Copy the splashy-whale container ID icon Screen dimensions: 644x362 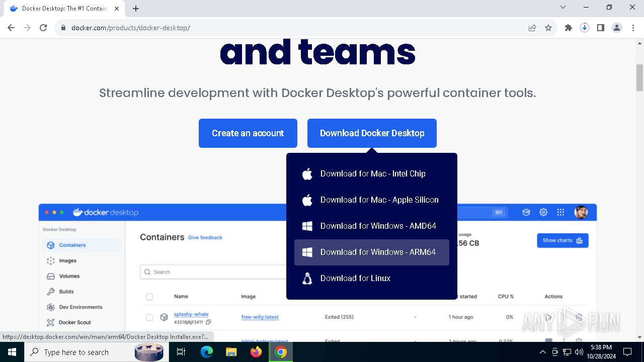pos(208,322)
